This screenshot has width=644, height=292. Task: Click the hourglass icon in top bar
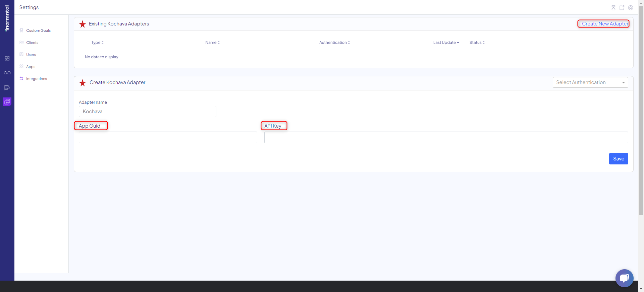613,8
